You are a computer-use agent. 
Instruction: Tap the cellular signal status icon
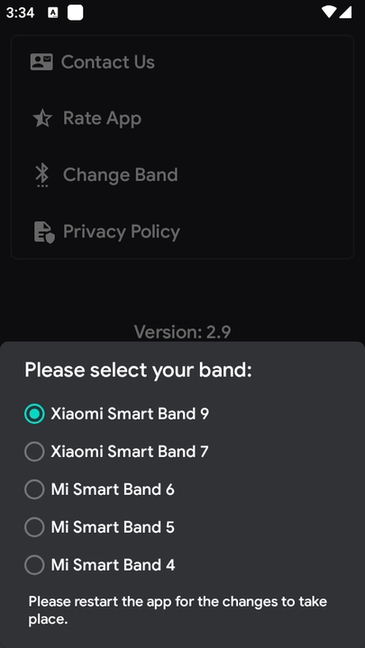pyautogui.click(x=345, y=12)
